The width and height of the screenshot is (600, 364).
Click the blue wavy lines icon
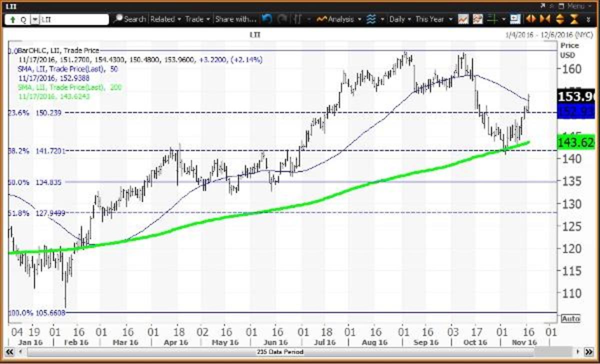371,19
